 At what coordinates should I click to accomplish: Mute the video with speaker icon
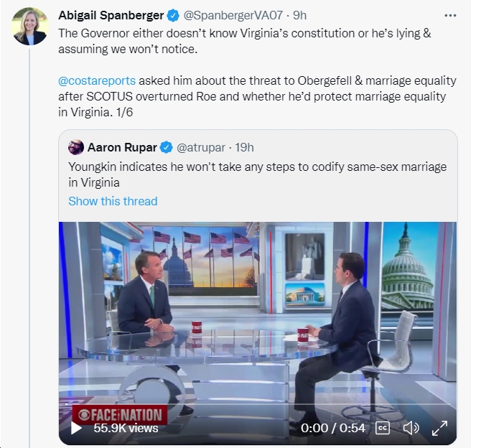411,428
